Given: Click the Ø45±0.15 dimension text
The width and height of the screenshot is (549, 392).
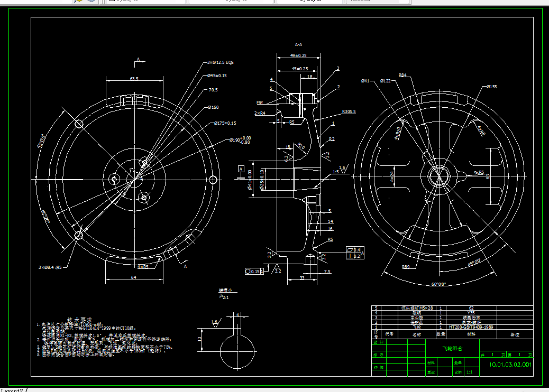Looking at the screenshot, I should coord(217,76).
